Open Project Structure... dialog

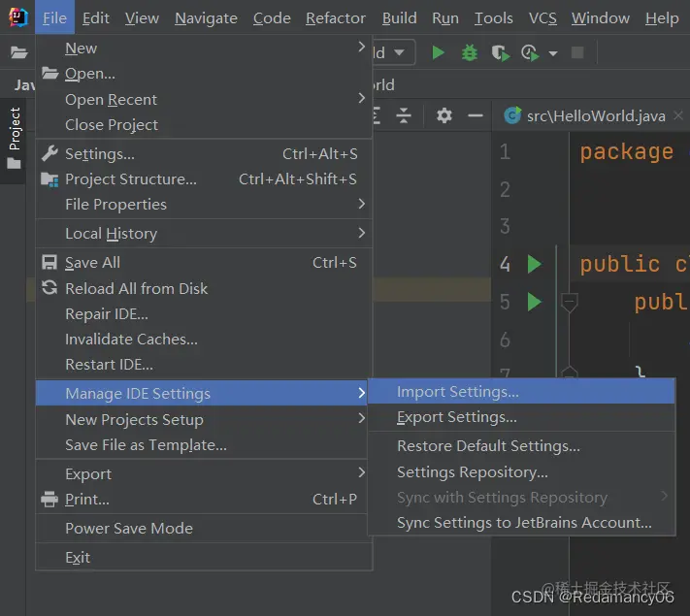tap(204, 179)
